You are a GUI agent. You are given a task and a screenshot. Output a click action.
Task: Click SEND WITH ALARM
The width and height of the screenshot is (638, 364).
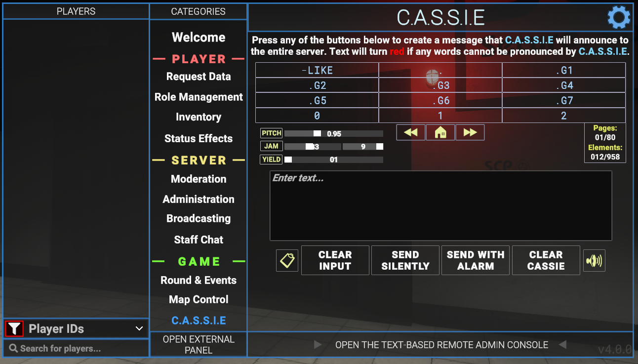(x=476, y=260)
